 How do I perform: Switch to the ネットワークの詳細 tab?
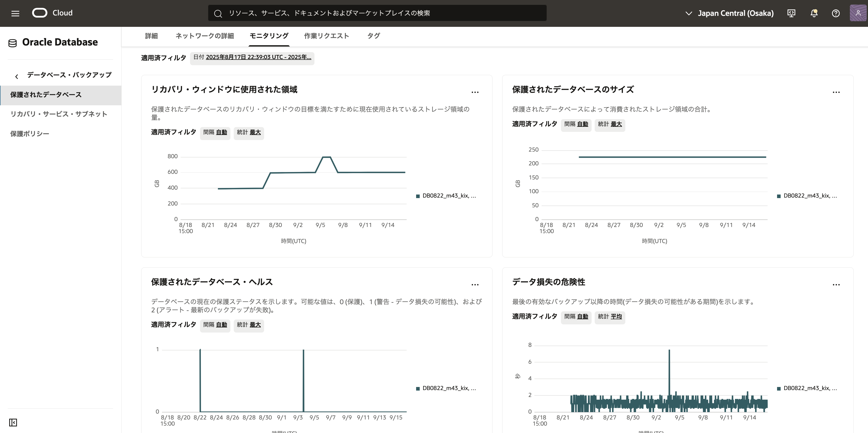pyautogui.click(x=205, y=36)
